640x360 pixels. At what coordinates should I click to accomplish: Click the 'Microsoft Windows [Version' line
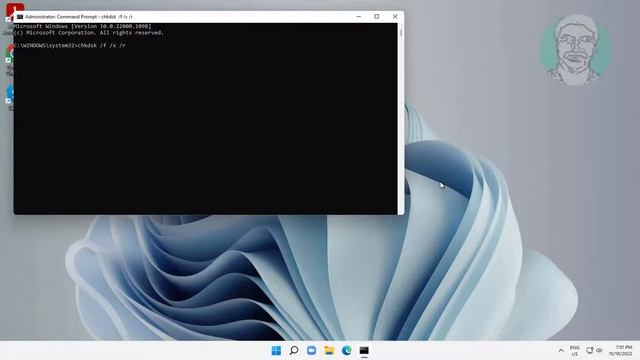coord(82,26)
